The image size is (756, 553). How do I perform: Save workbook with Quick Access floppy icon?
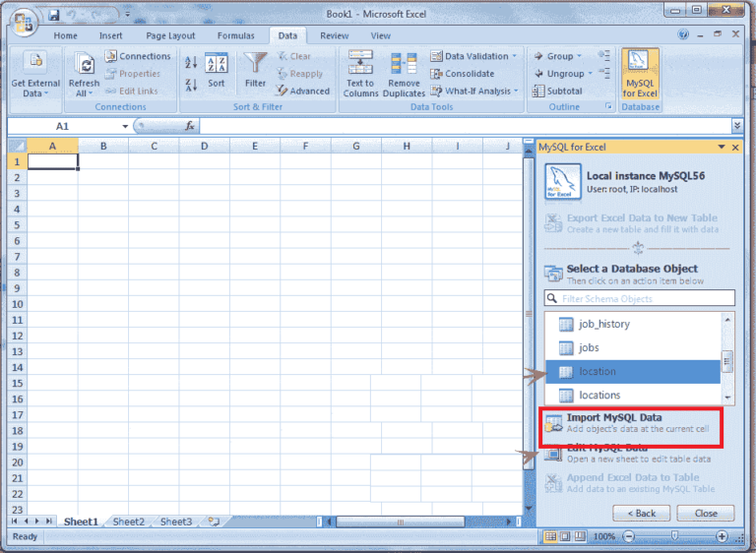[53, 15]
